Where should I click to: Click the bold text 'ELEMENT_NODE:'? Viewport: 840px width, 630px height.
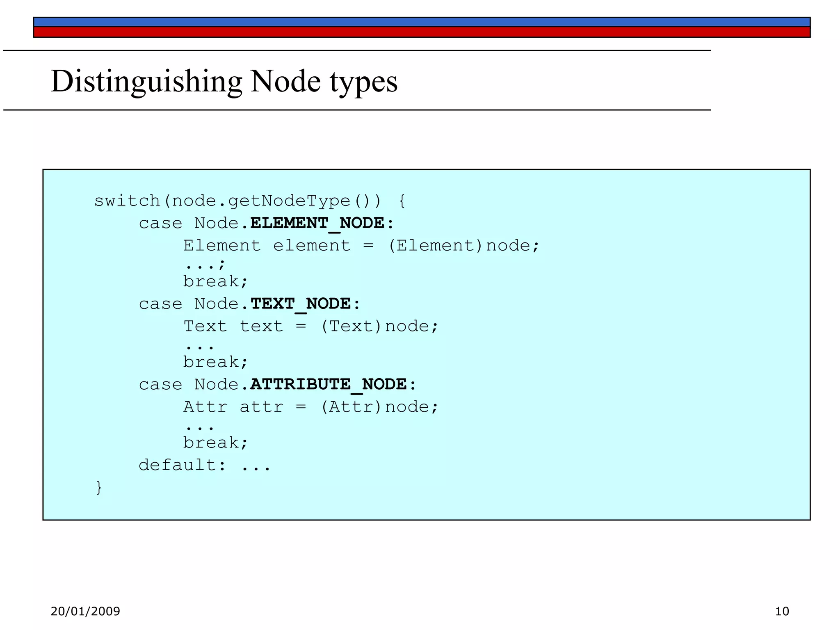[322, 224]
